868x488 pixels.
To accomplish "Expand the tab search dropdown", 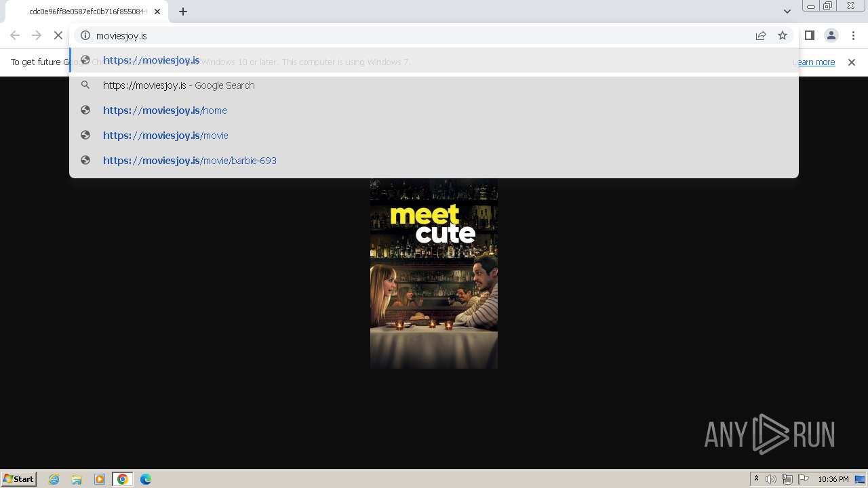I will 787,12.
